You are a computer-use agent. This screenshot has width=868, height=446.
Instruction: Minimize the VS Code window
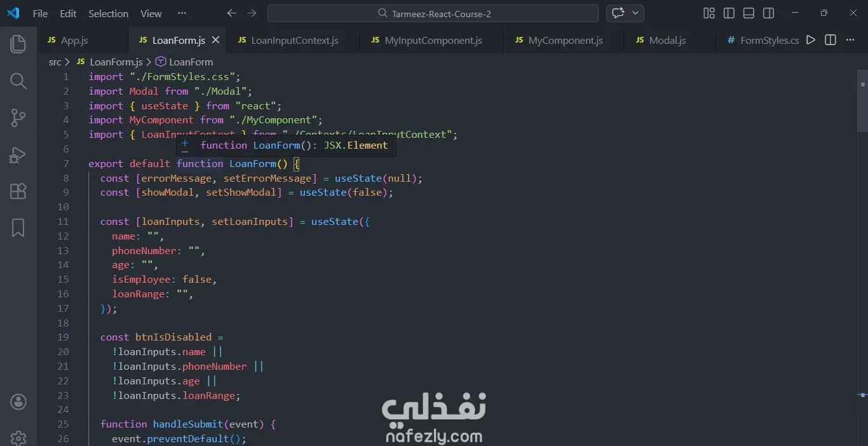pos(795,13)
